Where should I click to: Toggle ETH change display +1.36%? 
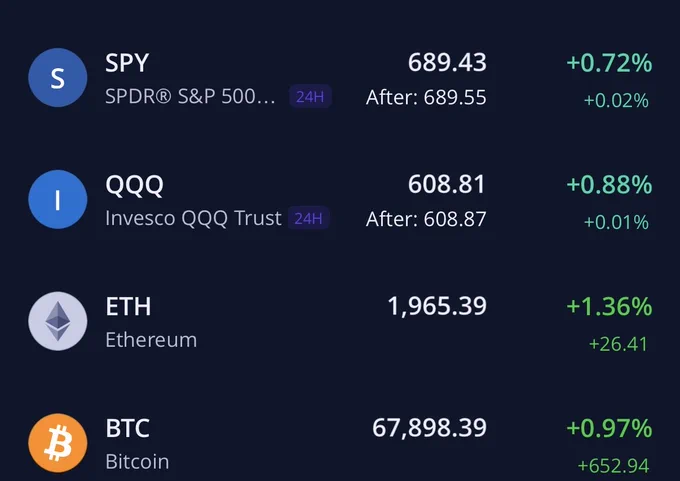609,307
